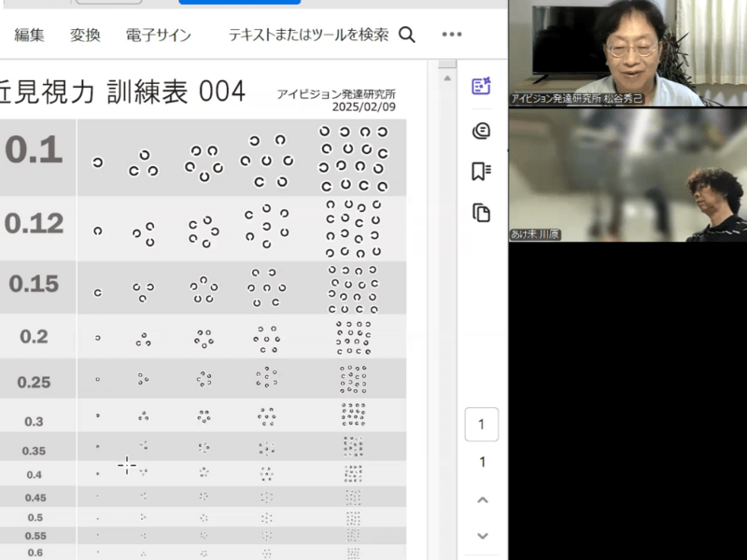Screen dimensions: 747x560
Task: Click the current page number box
Action: [x=482, y=425]
